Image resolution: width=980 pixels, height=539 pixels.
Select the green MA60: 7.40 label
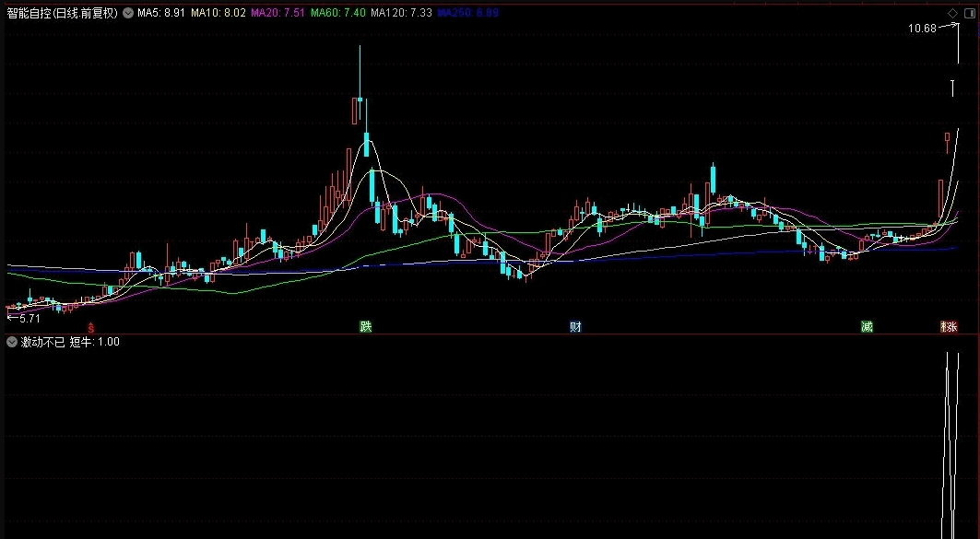point(338,13)
